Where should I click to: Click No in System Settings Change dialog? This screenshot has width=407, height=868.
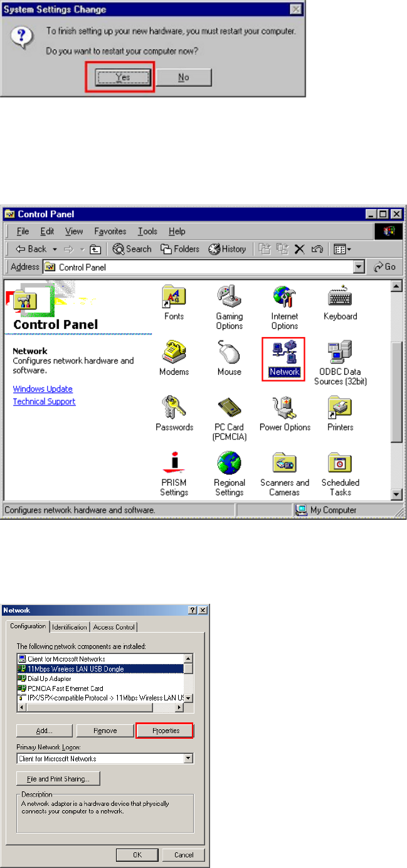(184, 77)
